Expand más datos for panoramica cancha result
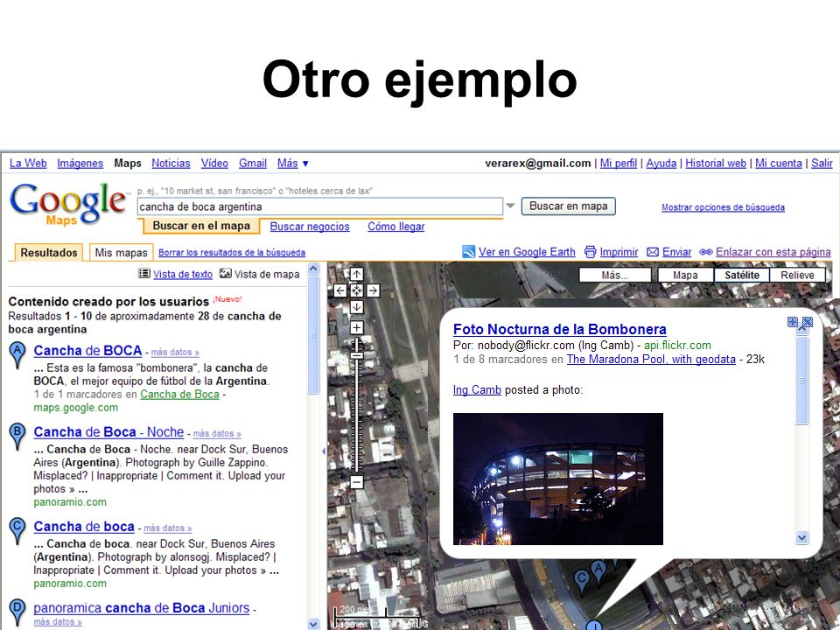This screenshot has width=840, height=630. [x=58, y=622]
